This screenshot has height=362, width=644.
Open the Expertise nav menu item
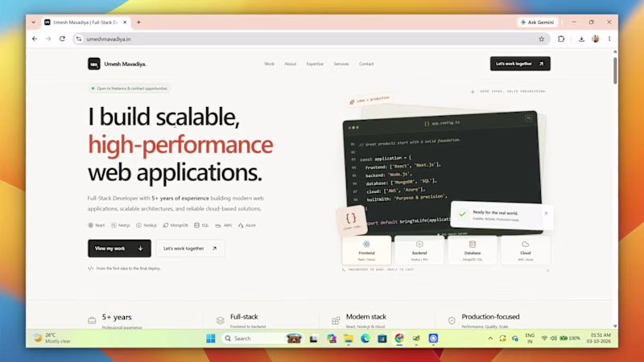(315, 64)
